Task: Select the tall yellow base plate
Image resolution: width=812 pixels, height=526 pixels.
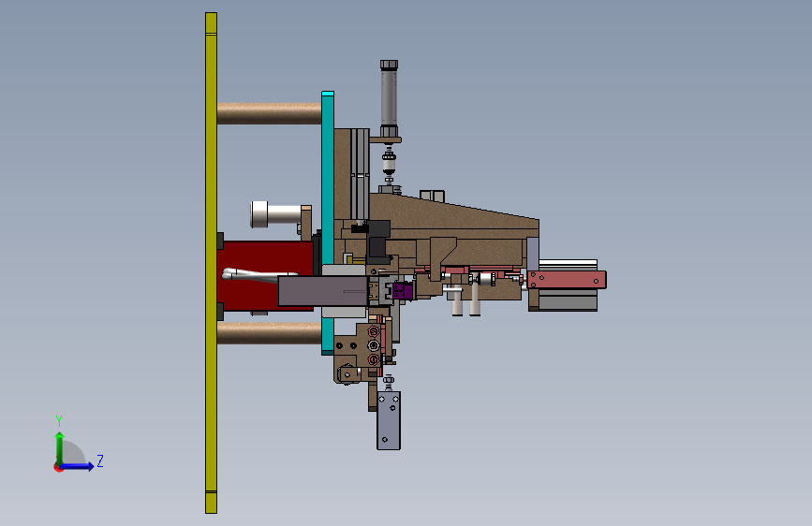Action: pos(211,263)
